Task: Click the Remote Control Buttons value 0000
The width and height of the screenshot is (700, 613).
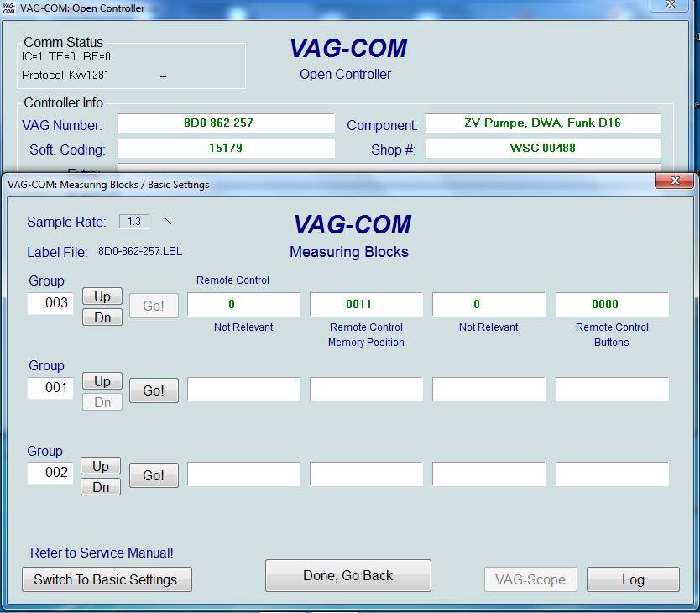Action: pos(612,304)
